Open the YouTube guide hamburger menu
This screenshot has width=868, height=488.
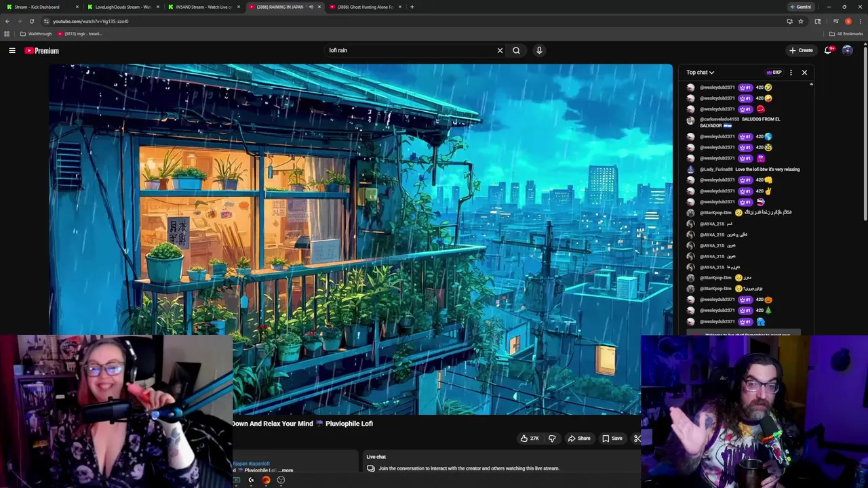pos(12,50)
